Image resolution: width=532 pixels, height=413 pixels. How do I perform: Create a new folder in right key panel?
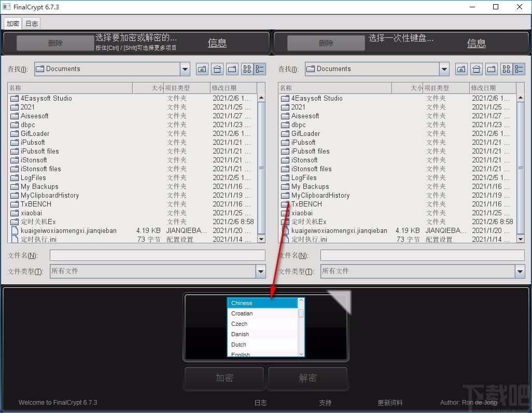(492, 69)
